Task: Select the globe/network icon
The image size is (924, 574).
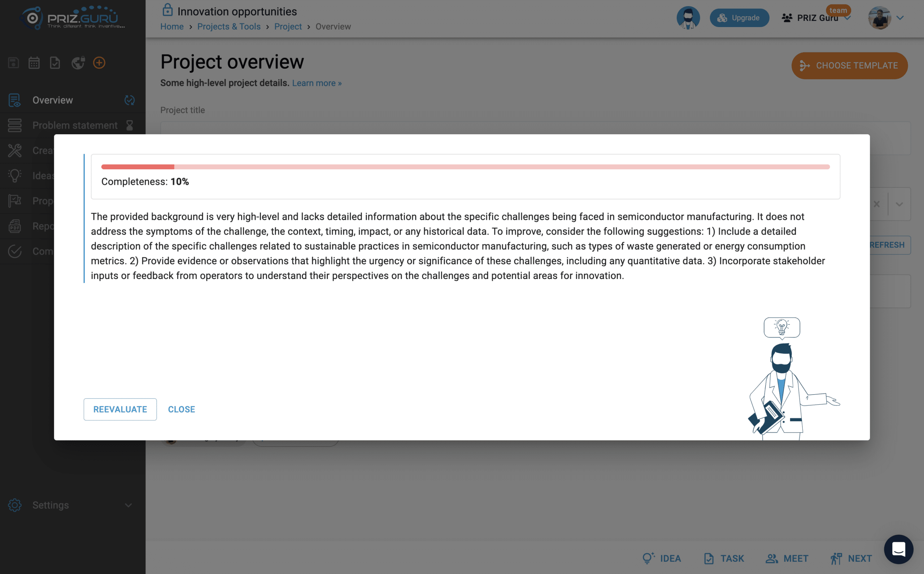Action: pyautogui.click(x=78, y=62)
